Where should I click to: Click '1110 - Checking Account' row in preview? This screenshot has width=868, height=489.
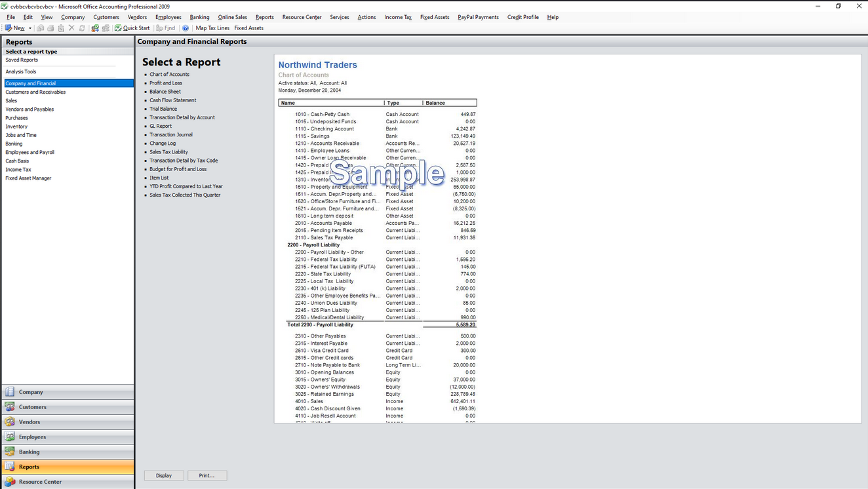pos(385,129)
